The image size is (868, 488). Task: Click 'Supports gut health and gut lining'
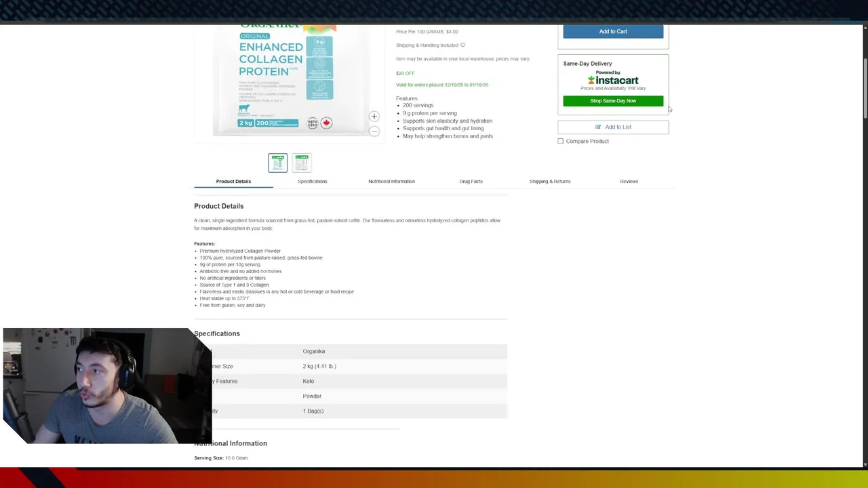click(443, 128)
